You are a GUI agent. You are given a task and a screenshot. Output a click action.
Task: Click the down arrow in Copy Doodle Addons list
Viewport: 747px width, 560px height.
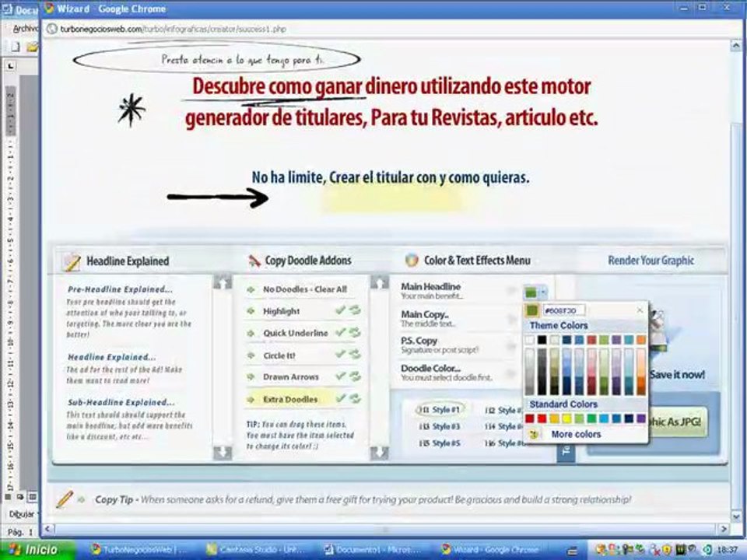380,452
